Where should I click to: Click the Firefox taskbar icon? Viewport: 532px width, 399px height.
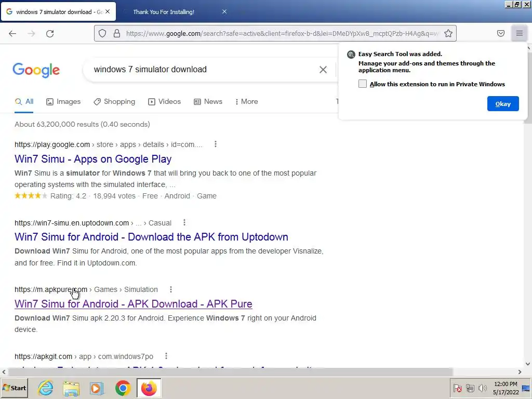click(x=149, y=388)
